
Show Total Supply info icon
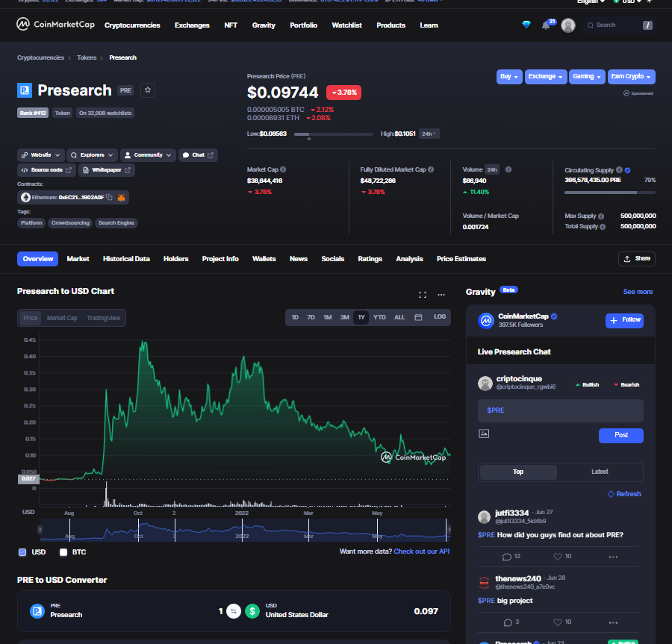(603, 227)
